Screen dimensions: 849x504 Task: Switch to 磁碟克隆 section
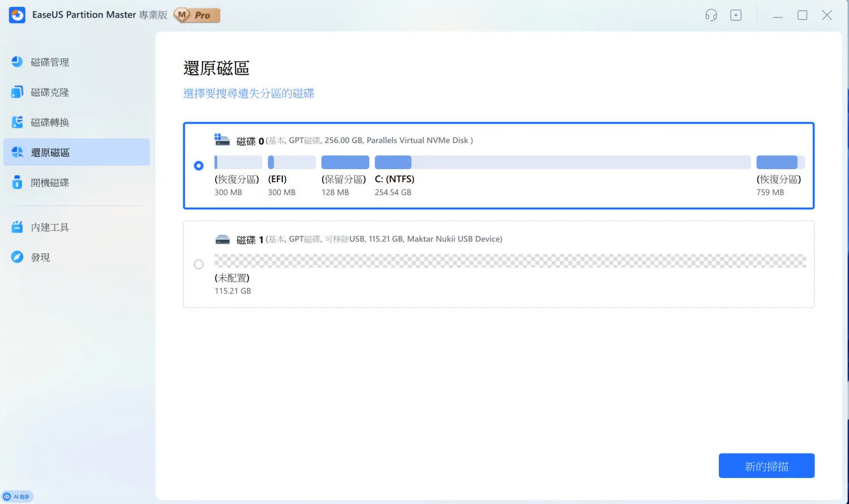pyautogui.click(x=76, y=92)
